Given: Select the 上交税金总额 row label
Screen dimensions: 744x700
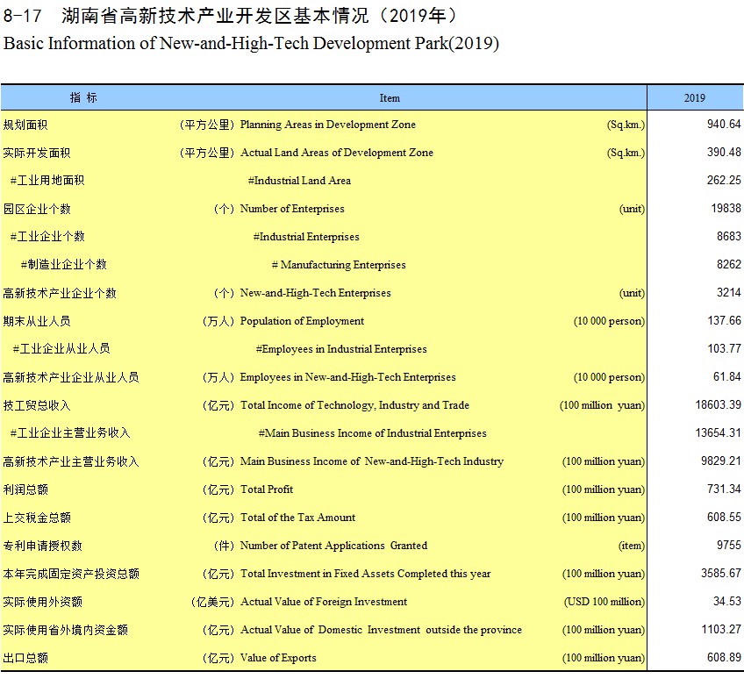Looking at the screenshot, I should (37, 518).
